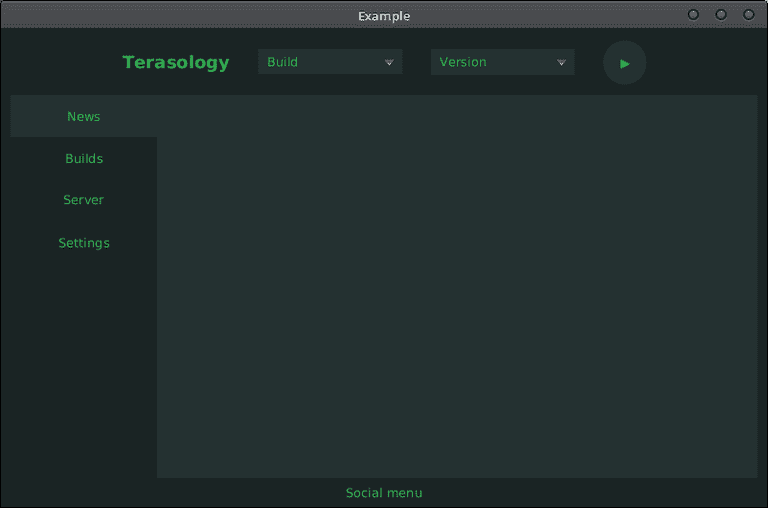Click the Social menu text
This screenshot has width=768, height=508.
coord(384,493)
